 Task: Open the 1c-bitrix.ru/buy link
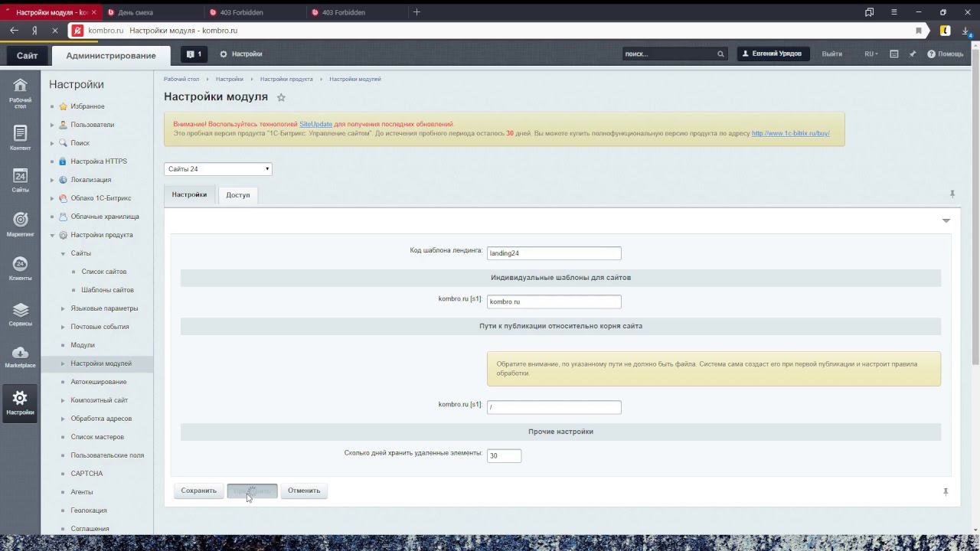pos(790,133)
